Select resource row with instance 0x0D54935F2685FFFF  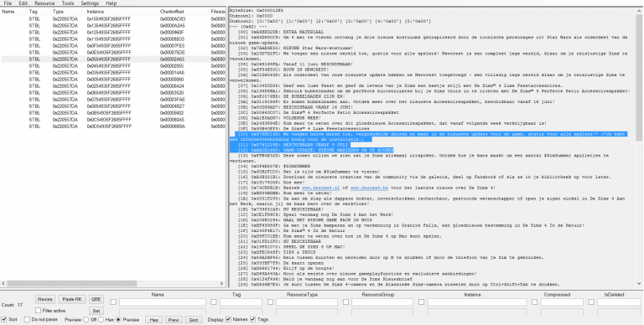coord(113,126)
